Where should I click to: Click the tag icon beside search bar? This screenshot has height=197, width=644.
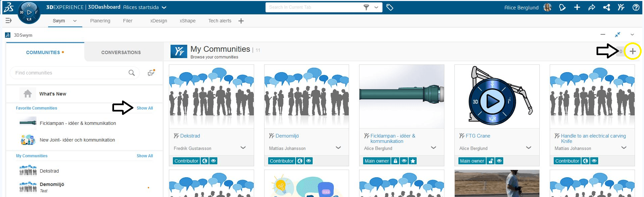(390, 7)
